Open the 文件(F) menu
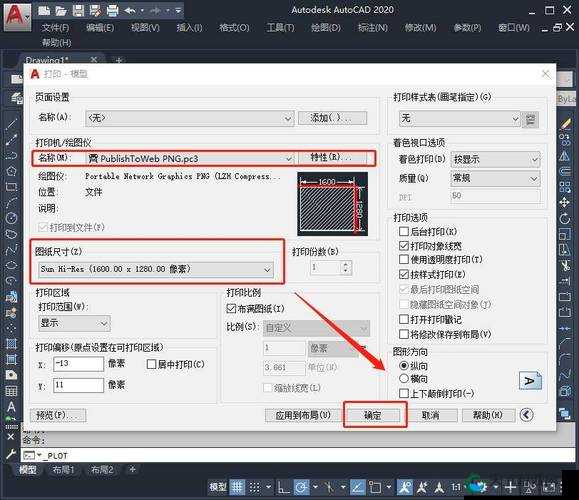This screenshot has width=579, height=500. [55, 28]
